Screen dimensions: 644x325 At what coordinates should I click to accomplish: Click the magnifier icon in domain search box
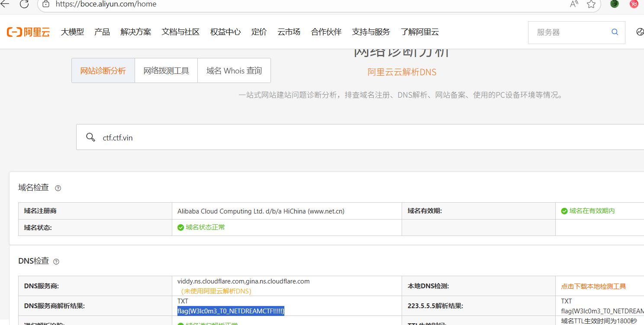90,137
